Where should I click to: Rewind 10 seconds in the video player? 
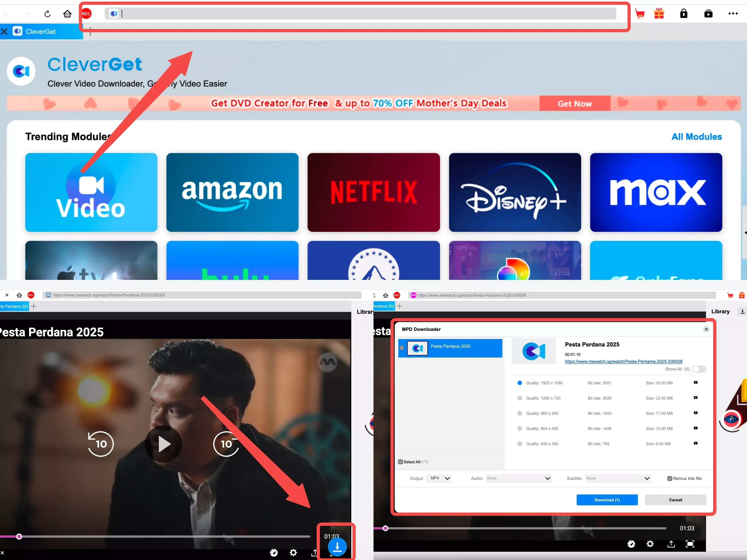tap(101, 444)
